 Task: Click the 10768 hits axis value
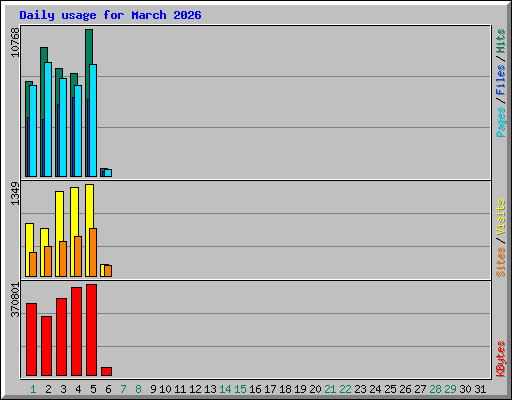coord(15,42)
